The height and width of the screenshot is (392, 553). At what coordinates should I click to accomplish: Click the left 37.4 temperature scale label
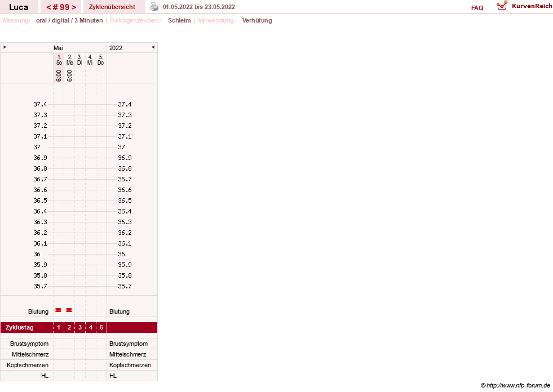tap(40, 104)
